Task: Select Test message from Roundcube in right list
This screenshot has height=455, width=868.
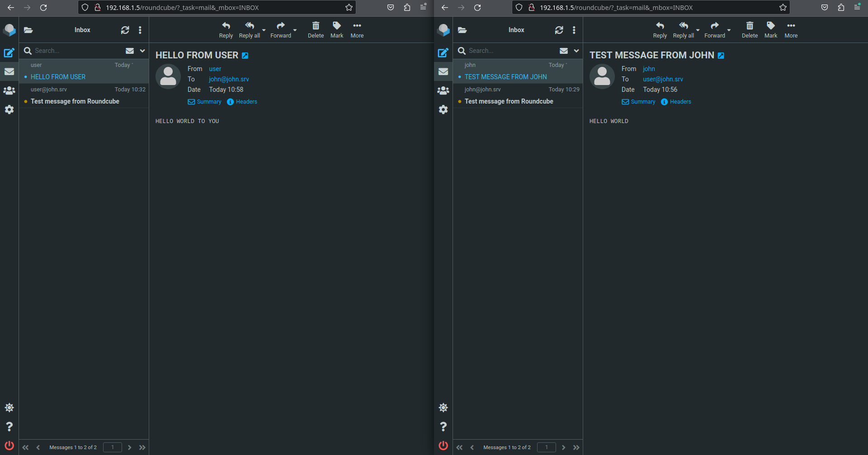Action: pyautogui.click(x=518, y=95)
